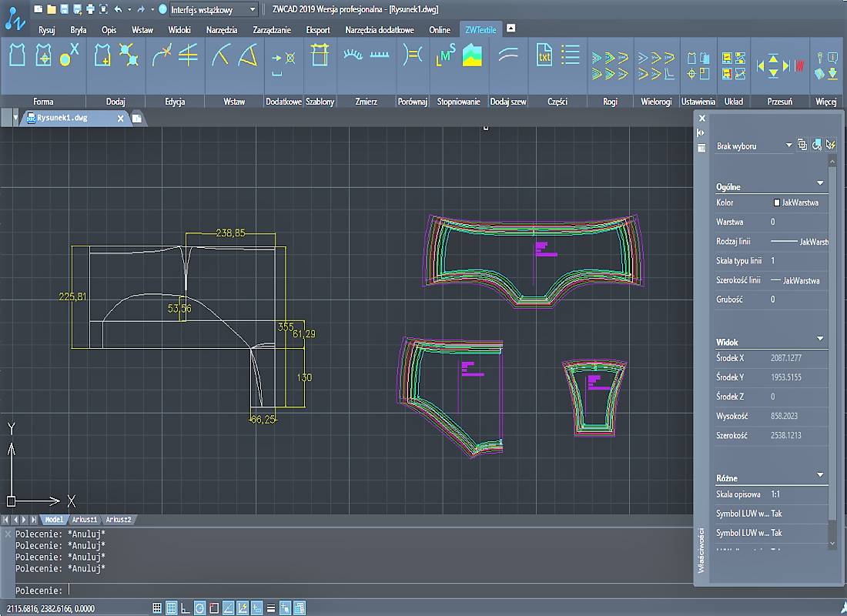The width and height of the screenshot is (847, 616).
Task: Open the LMS grading tool in Stopniowanie
Action: click(446, 55)
